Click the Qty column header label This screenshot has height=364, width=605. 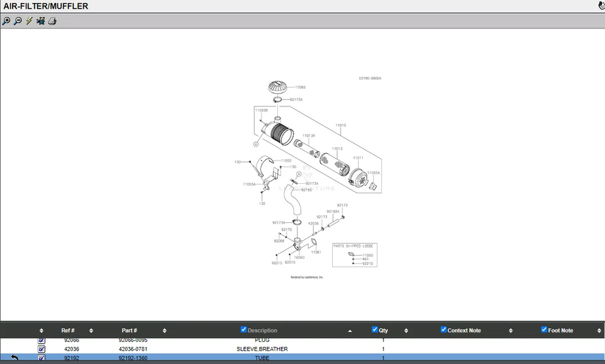[383, 331]
